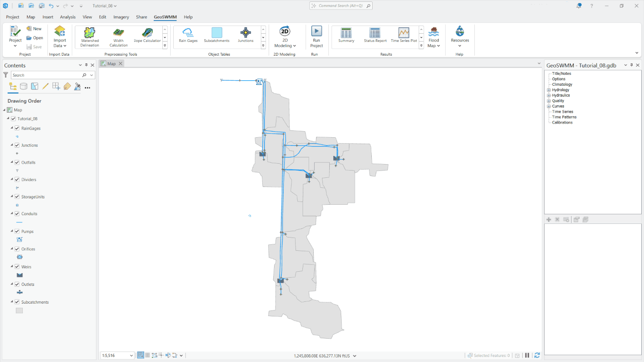Open the Status Report tool

click(x=374, y=36)
